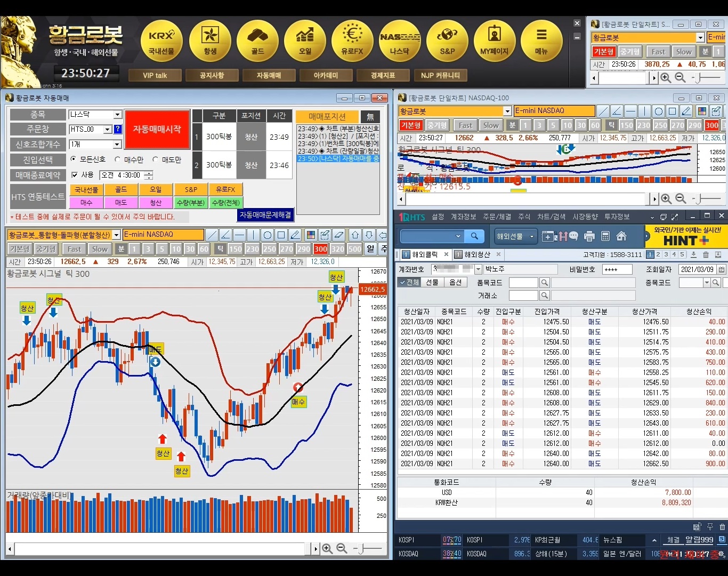Expand the 종목코드 dropdown in 1Q HTS
The image size is (728, 576).
coord(707,283)
